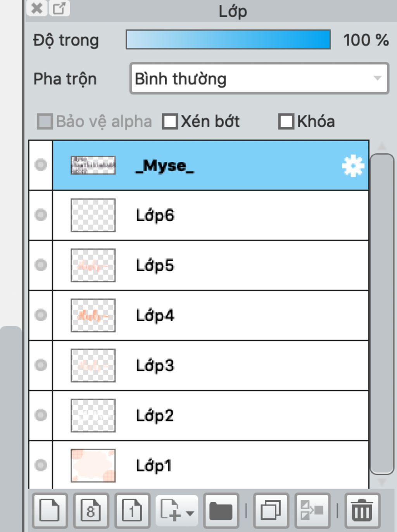The image size is (397, 532).
Task: Enable the Khóa checkbox
Action: [286, 121]
